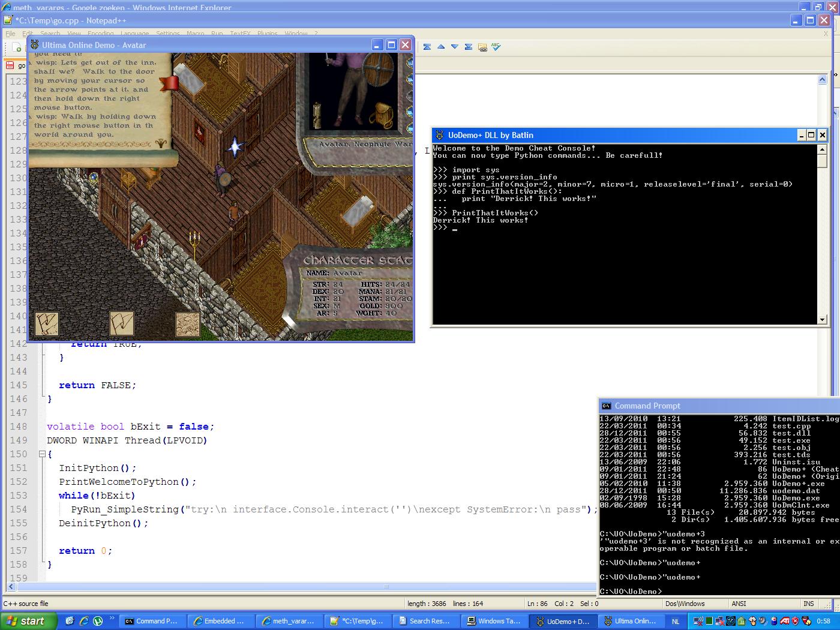This screenshot has width=840, height=630.
Task: Click the glowing wisp in the game world
Action: tap(235, 147)
